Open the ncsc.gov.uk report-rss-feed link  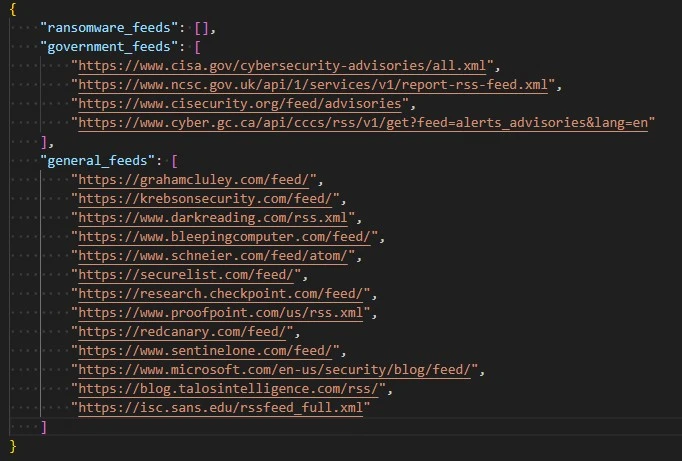pos(313,85)
